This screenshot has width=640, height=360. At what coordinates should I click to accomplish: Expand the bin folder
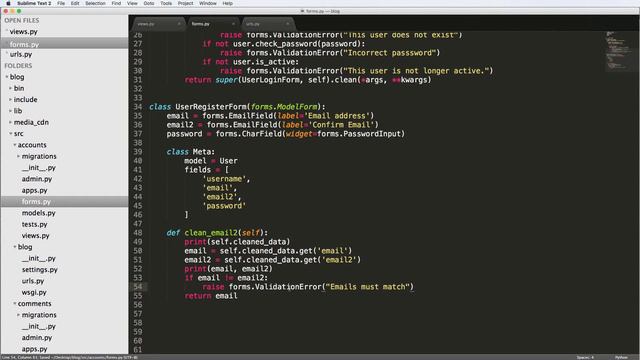click(x=11, y=88)
